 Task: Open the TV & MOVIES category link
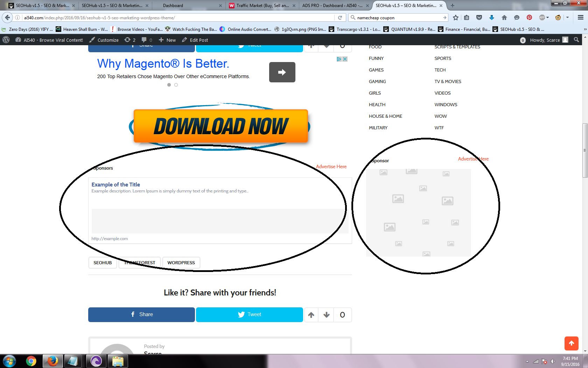(x=448, y=82)
